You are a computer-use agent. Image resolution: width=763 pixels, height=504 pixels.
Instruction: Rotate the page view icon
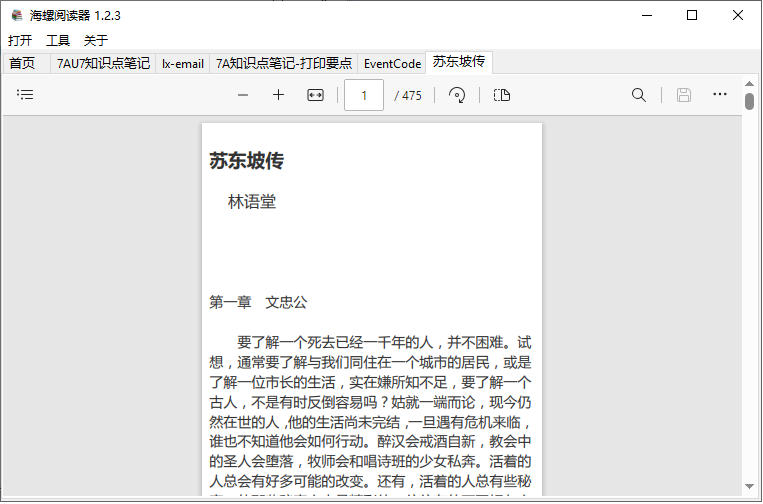tap(456, 95)
